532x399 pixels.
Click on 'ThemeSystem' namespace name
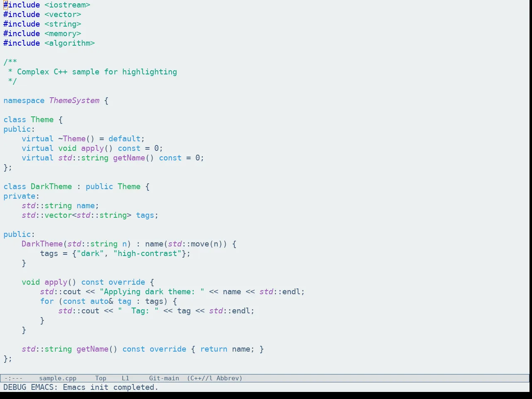click(x=74, y=101)
